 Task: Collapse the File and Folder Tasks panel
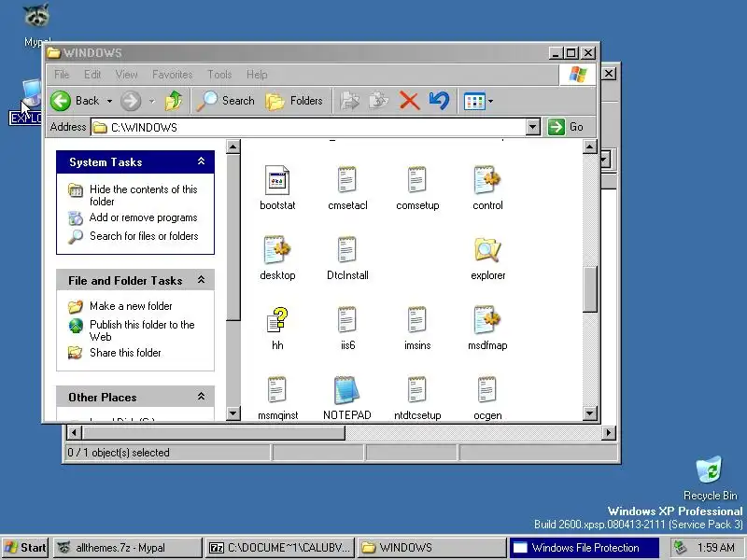(x=201, y=280)
